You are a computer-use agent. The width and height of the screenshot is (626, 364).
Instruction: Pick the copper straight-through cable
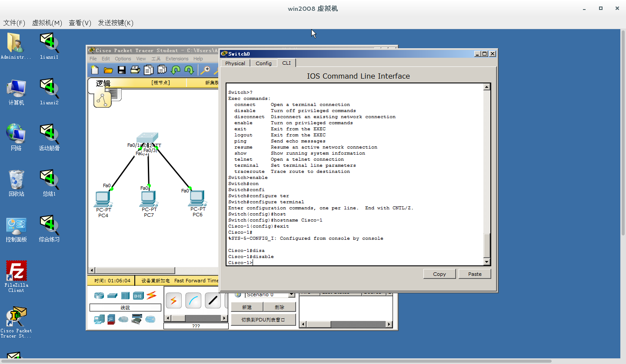click(213, 300)
